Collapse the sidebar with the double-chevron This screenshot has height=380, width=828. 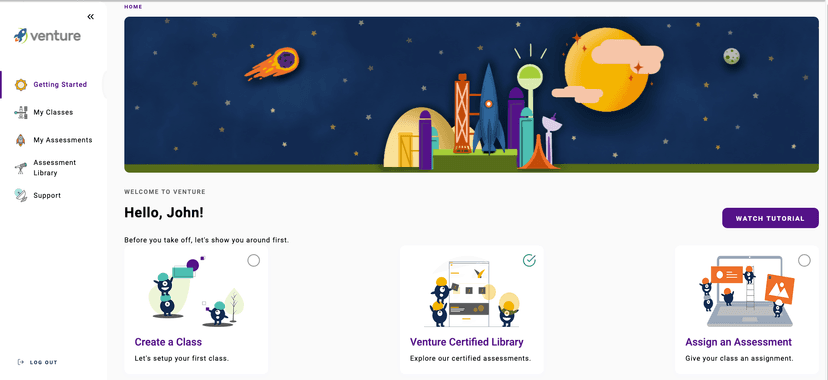tap(91, 16)
